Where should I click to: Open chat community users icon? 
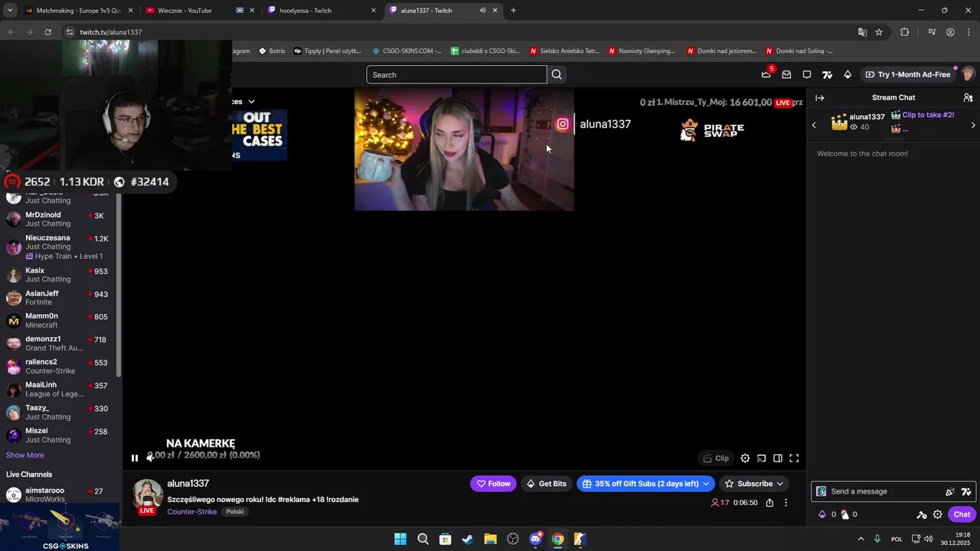click(x=968, y=98)
